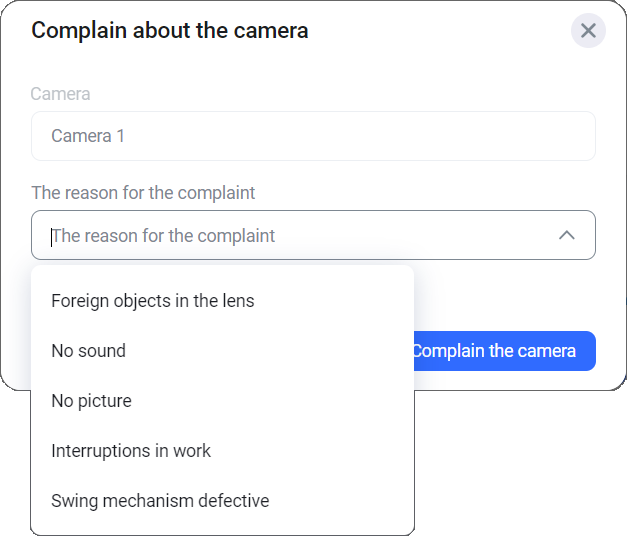
Task: Choose "No sound" as the complaint reason
Action: (89, 351)
